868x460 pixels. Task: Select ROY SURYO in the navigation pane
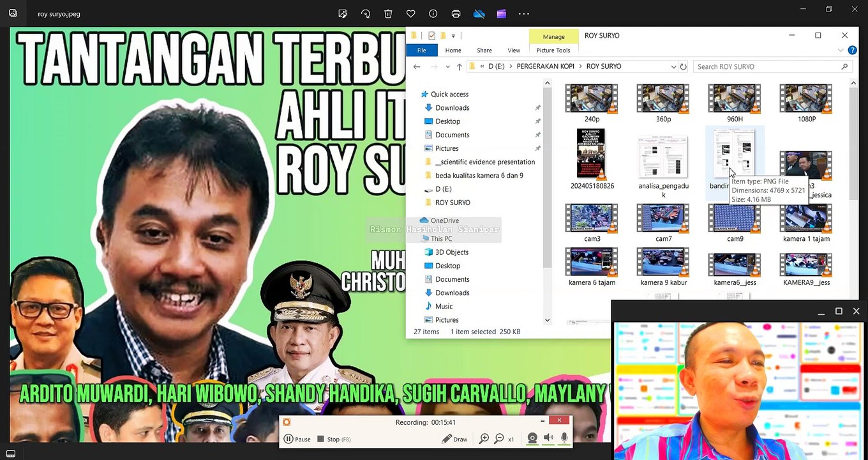(452, 203)
